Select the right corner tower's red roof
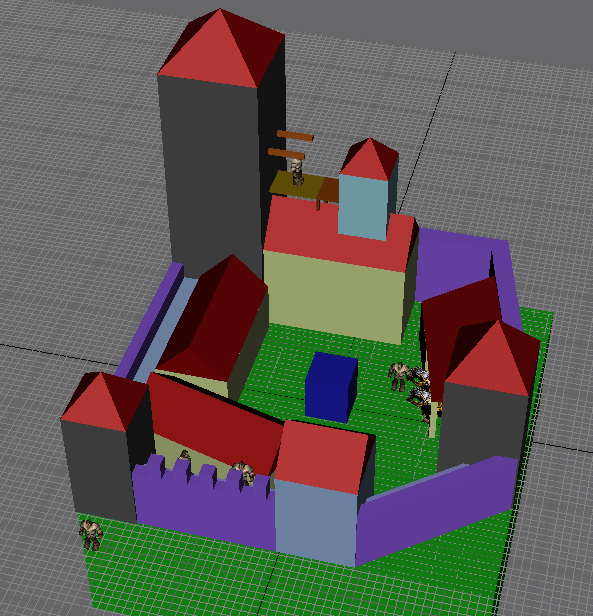Image resolution: width=593 pixels, height=616 pixels. click(x=493, y=359)
